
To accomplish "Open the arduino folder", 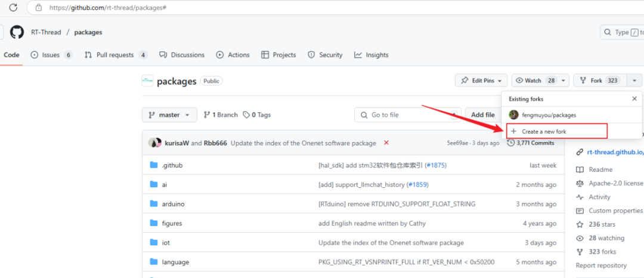I will pyautogui.click(x=173, y=203).
